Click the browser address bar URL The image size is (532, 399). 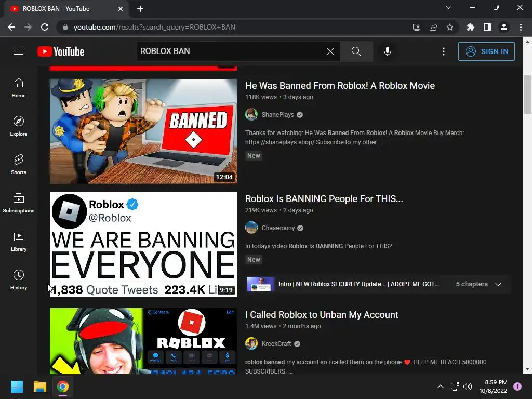[x=154, y=27]
